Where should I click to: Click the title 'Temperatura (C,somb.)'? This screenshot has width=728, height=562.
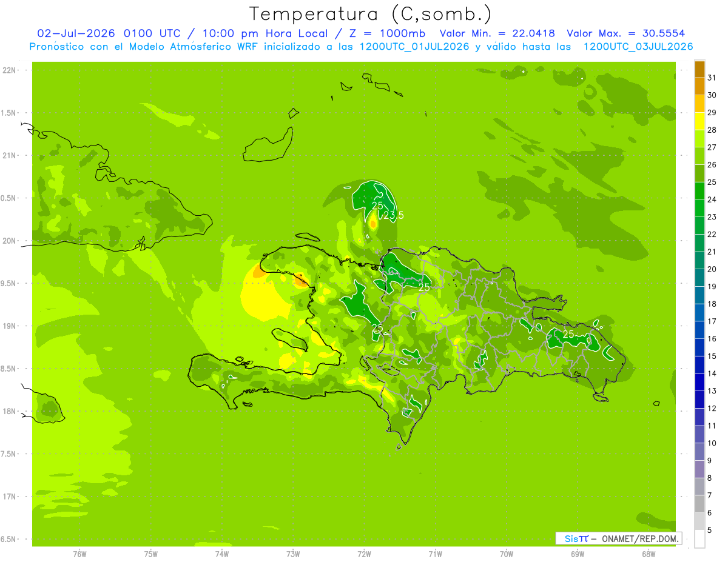tap(370, 15)
